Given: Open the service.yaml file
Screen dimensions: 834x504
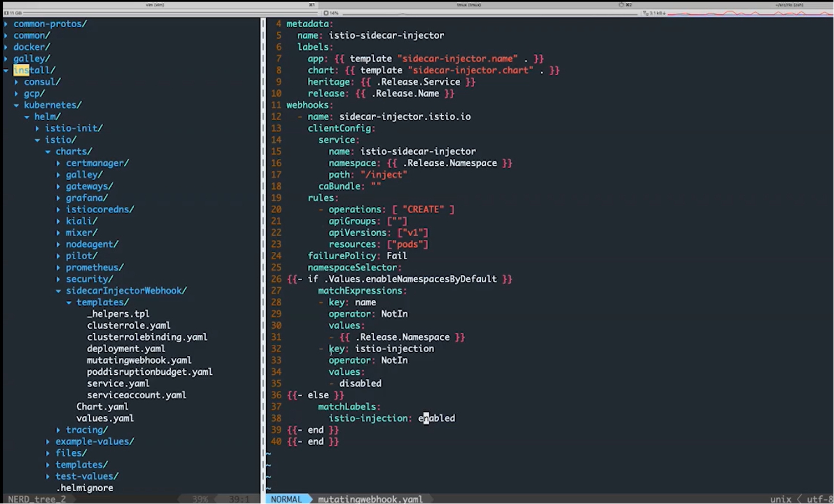Looking at the screenshot, I should pos(118,384).
